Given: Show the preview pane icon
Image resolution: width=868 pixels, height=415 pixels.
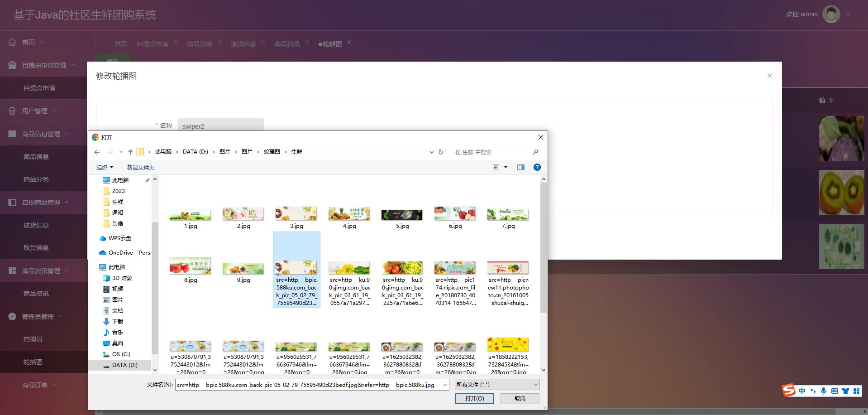Looking at the screenshot, I should click(521, 167).
